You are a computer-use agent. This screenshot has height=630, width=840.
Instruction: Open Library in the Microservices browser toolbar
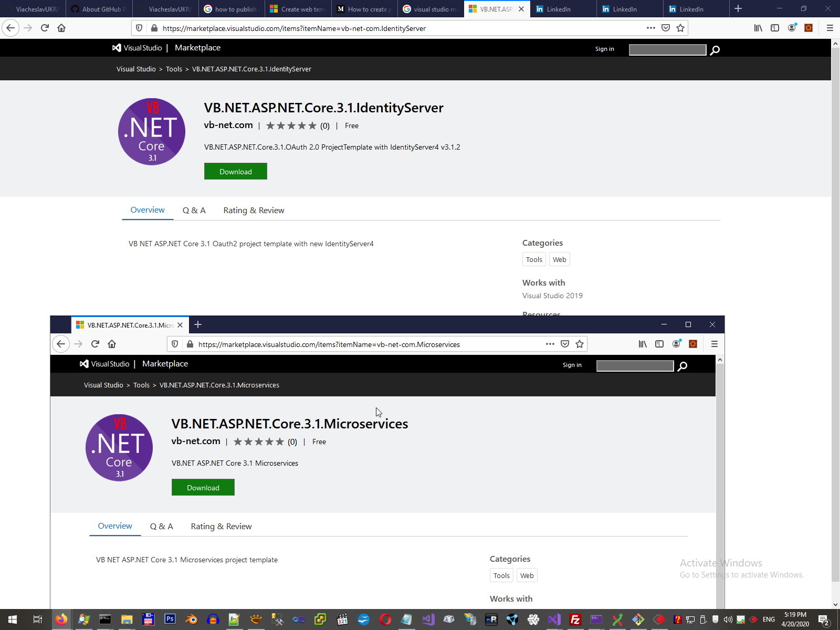[x=643, y=344]
